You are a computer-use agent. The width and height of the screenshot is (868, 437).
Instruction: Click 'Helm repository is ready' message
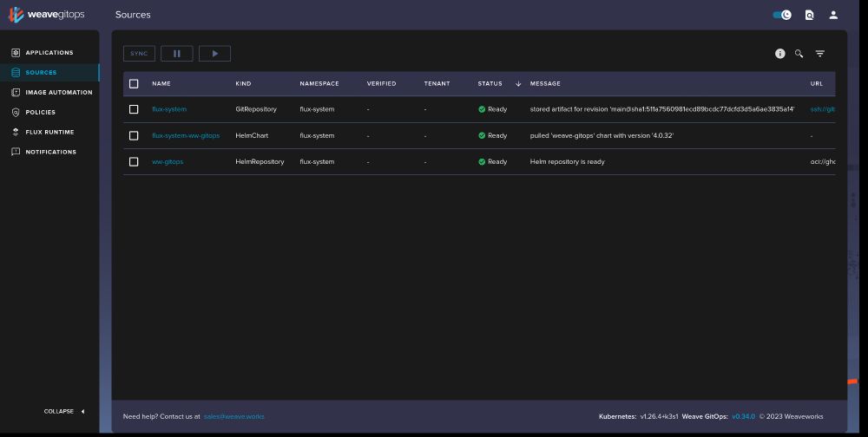tap(568, 161)
